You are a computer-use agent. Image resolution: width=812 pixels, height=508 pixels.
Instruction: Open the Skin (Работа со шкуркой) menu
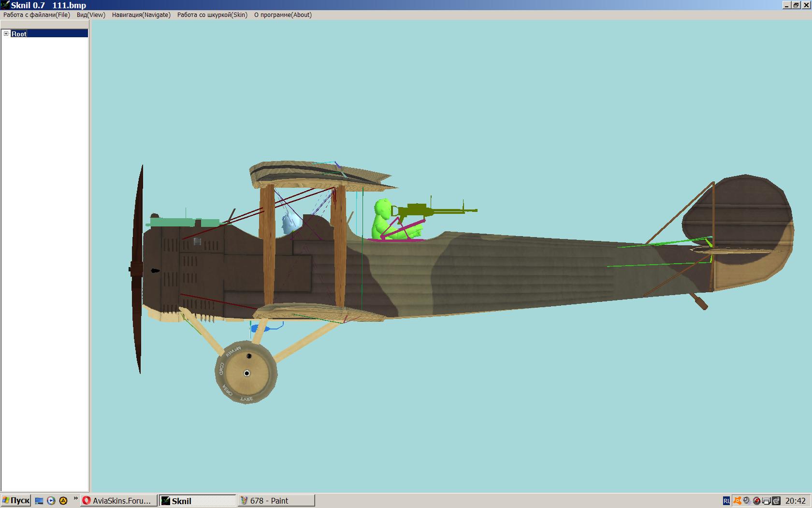[x=212, y=15]
